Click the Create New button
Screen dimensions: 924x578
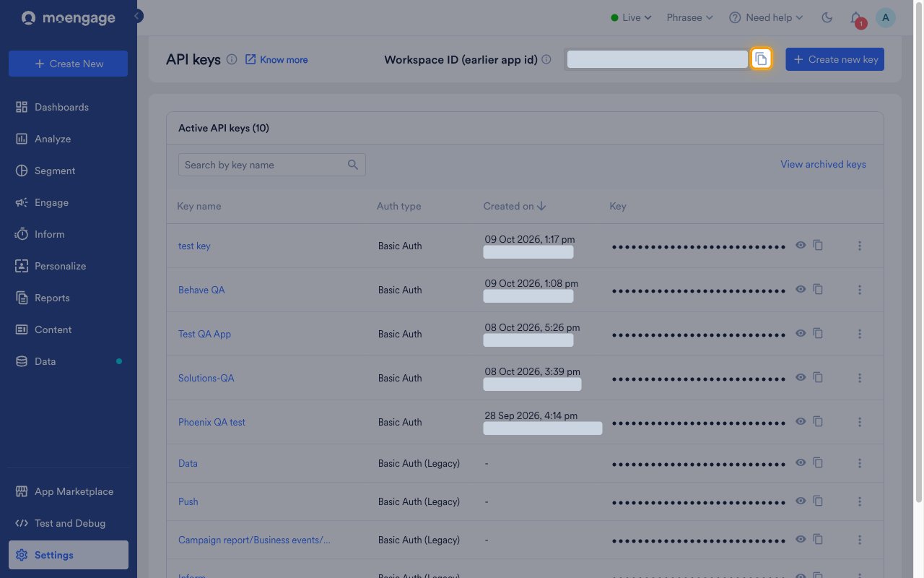(x=69, y=64)
